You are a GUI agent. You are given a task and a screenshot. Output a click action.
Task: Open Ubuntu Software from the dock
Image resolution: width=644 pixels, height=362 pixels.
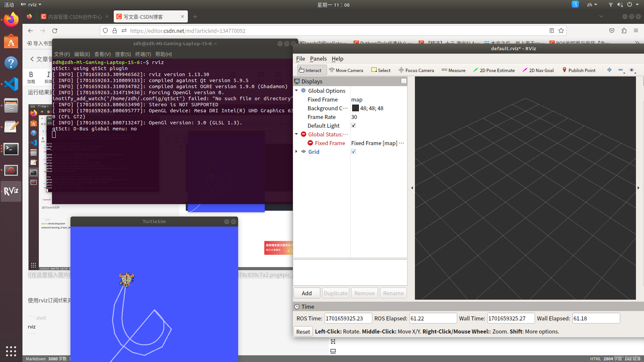[11, 42]
